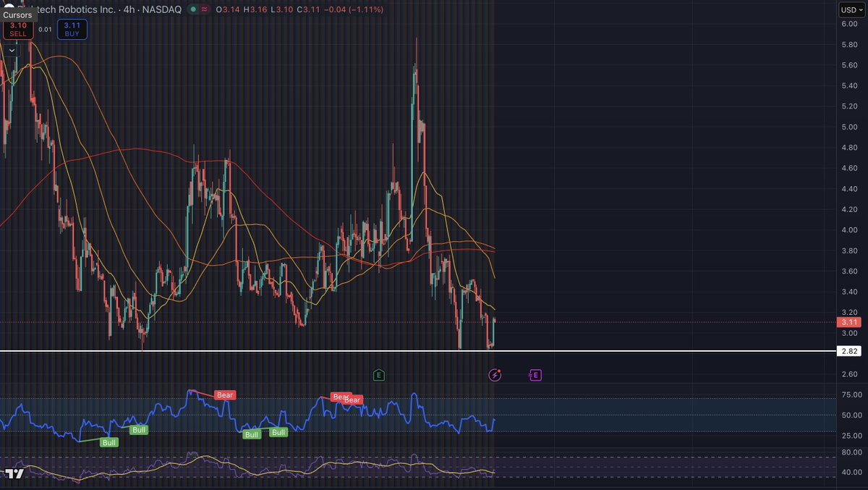Click the green earnings E marker
The width and height of the screenshot is (868, 490).
pyautogui.click(x=378, y=375)
